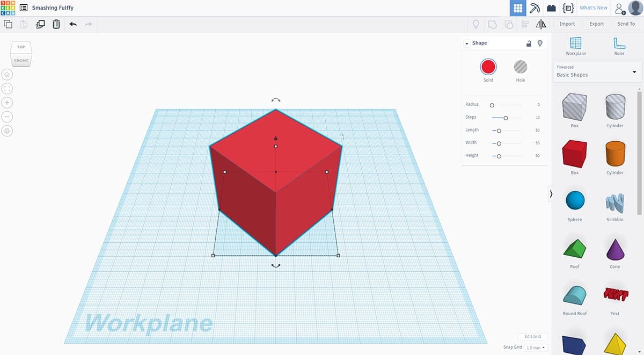
Task: Open the Workplane tool
Action: (x=575, y=46)
